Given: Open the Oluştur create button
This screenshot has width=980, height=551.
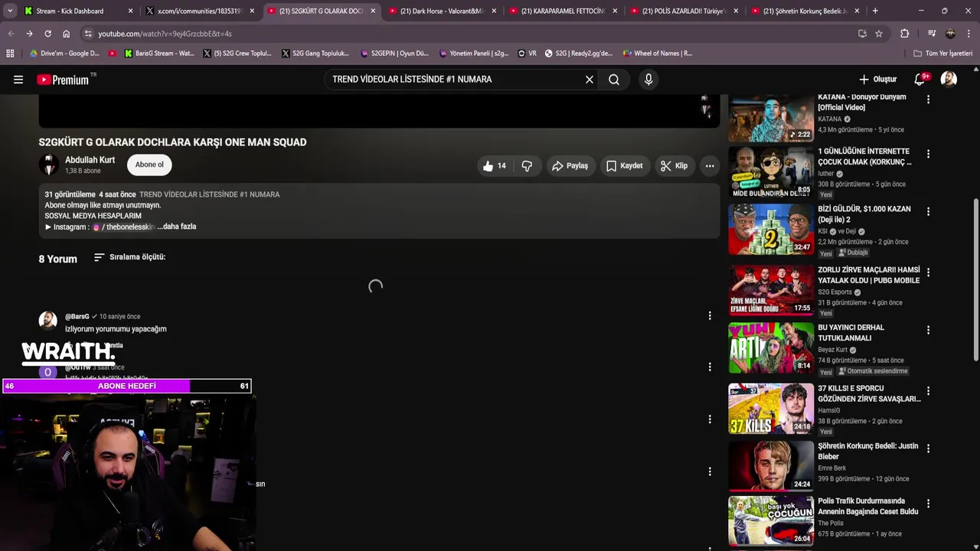Looking at the screenshot, I should (x=877, y=80).
